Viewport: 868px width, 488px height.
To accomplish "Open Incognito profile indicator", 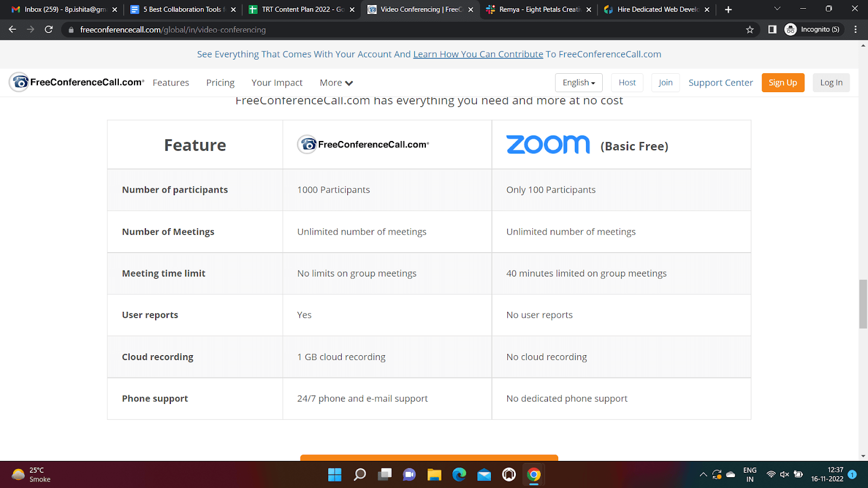I will pyautogui.click(x=814, y=29).
